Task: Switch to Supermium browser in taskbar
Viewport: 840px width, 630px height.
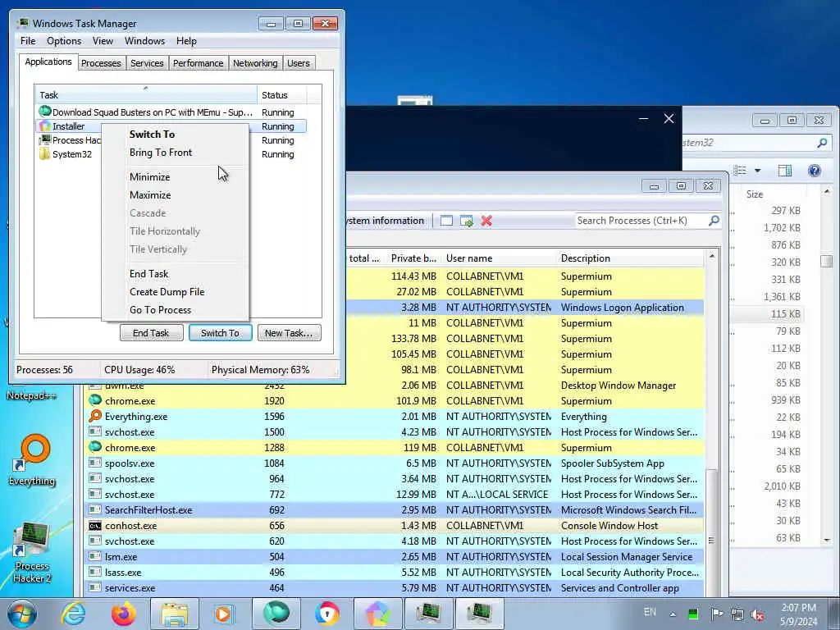Action: click(x=276, y=614)
